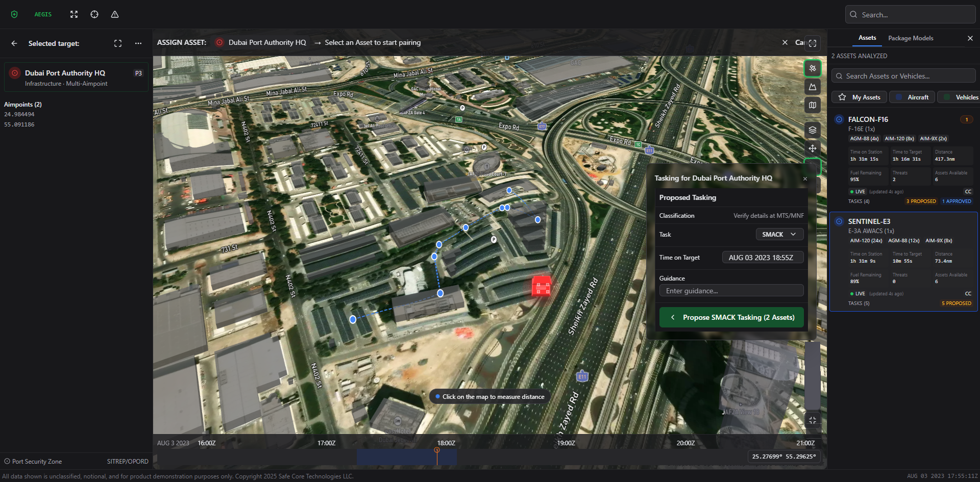This screenshot has height=482, width=980.
Task: Select the map style icon
Action: [813, 105]
